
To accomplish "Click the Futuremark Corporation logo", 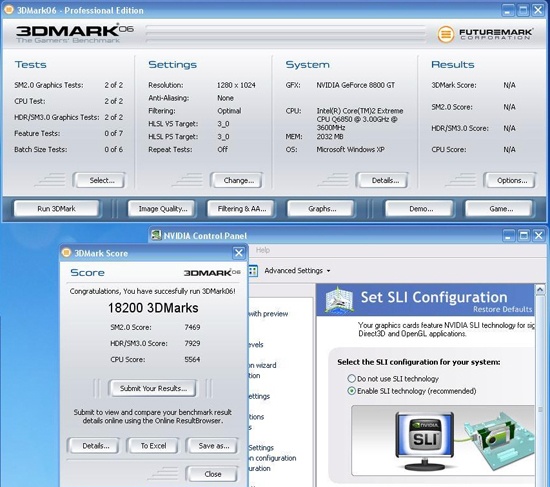I will point(485,34).
